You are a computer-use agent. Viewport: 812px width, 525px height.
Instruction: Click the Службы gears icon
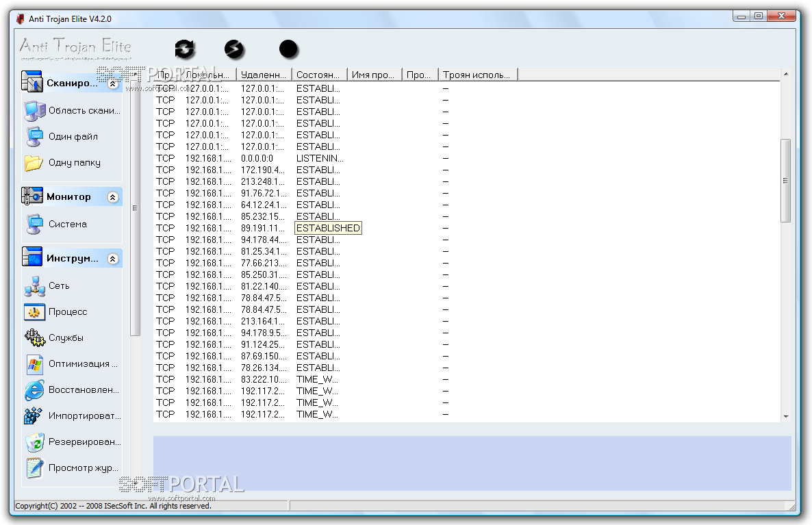tap(34, 337)
